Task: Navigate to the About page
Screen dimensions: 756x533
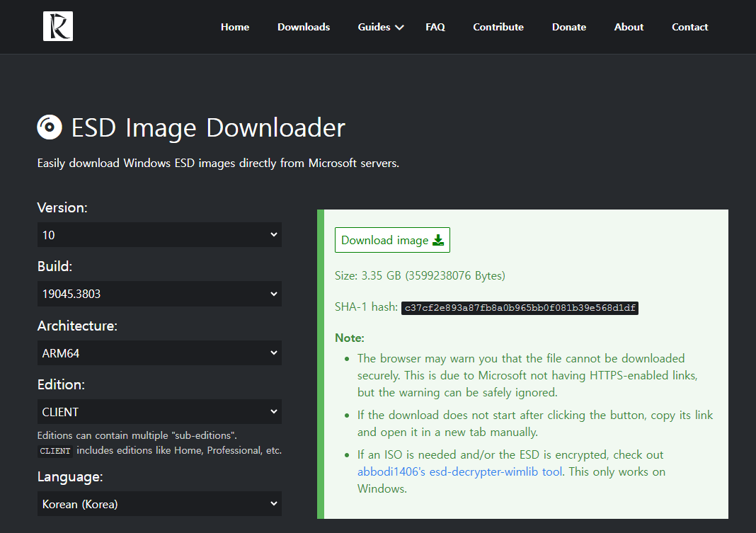Action: [x=629, y=27]
